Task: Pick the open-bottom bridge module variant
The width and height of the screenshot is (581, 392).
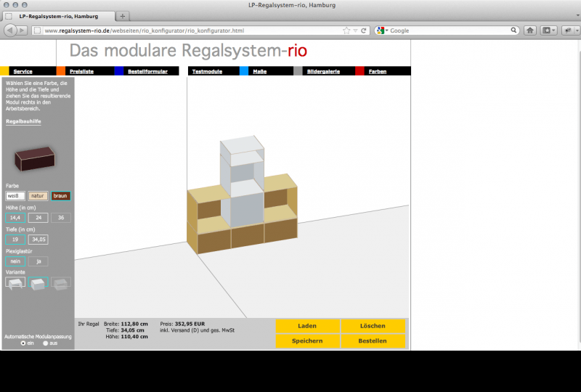Action: pos(15,283)
